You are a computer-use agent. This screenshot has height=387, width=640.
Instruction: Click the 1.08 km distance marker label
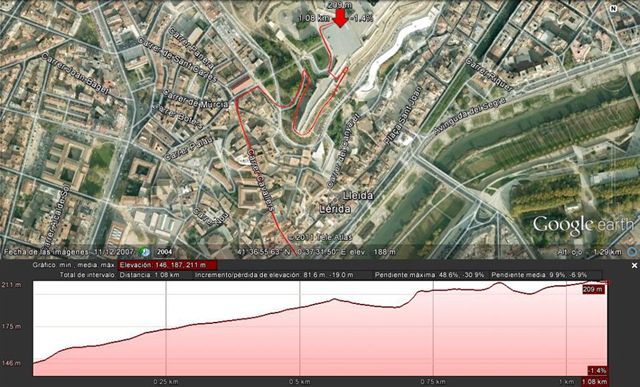coord(595,382)
